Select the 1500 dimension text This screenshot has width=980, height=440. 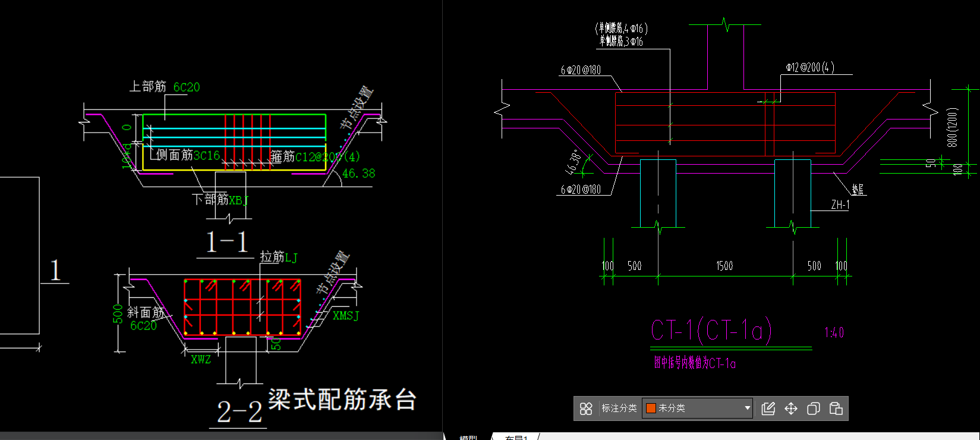[724, 266]
